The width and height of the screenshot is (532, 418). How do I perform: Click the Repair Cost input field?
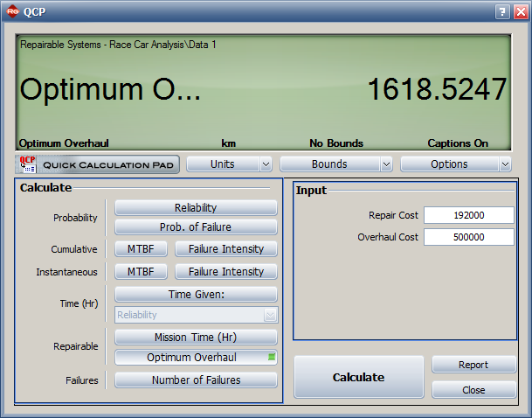coord(469,215)
